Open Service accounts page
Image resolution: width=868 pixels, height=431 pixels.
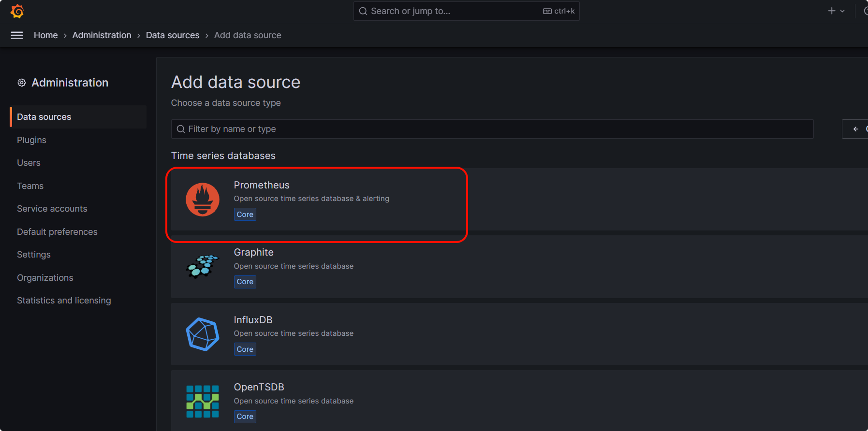(52, 209)
